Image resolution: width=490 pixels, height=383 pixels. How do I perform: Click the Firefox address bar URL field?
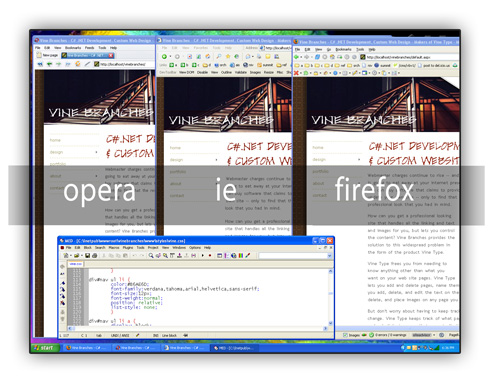tap(408, 57)
